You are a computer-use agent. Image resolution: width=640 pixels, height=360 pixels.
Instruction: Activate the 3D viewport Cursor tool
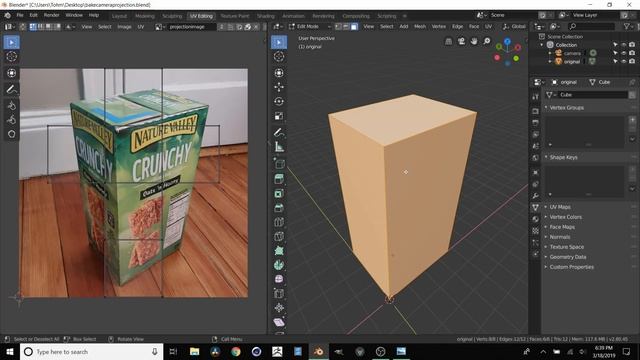[279, 56]
